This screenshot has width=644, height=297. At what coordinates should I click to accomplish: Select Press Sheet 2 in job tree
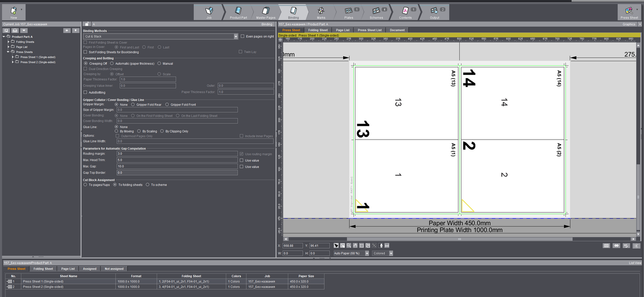(x=38, y=62)
